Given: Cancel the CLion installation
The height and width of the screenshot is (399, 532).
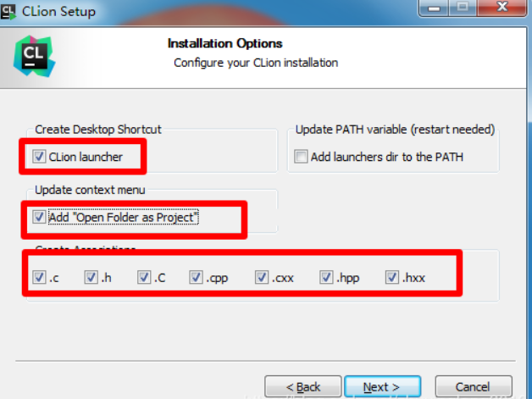Looking at the screenshot, I should 474,386.
